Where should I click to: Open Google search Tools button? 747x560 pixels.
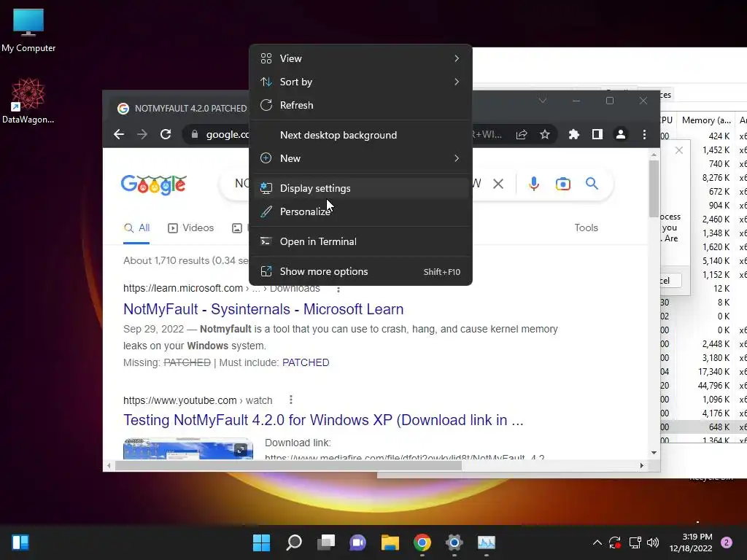coord(586,228)
